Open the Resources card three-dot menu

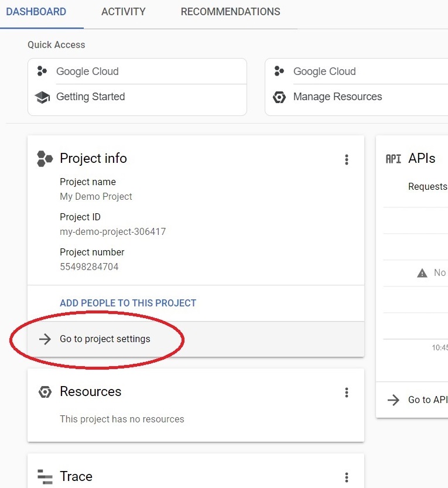[347, 393]
